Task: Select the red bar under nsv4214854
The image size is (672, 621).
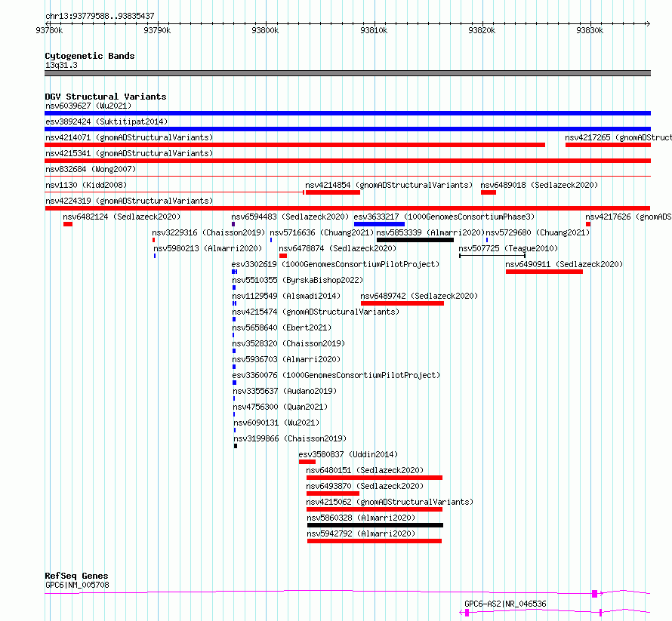Action: 332,192
